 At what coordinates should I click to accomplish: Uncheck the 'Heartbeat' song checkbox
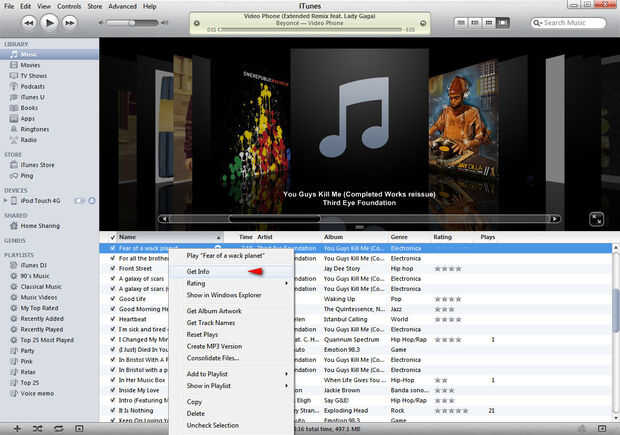tap(113, 319)
